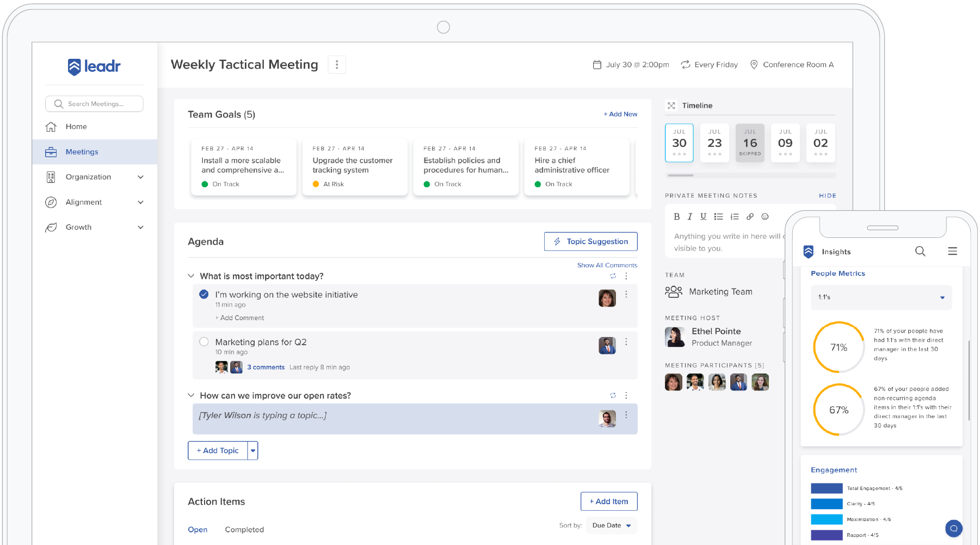Open the Due Date sort dropdown
Viewport: 980px width, 545px height.
tap(611, 525)
